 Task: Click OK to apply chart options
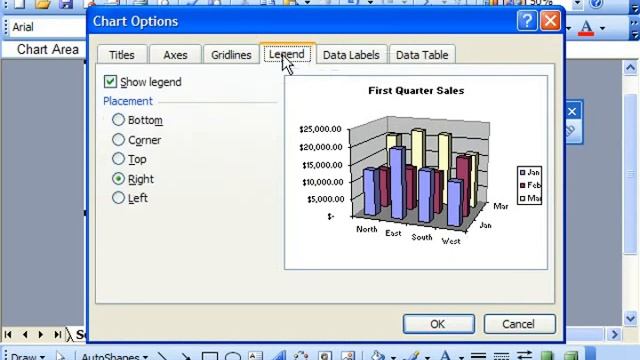click(438, 324)
